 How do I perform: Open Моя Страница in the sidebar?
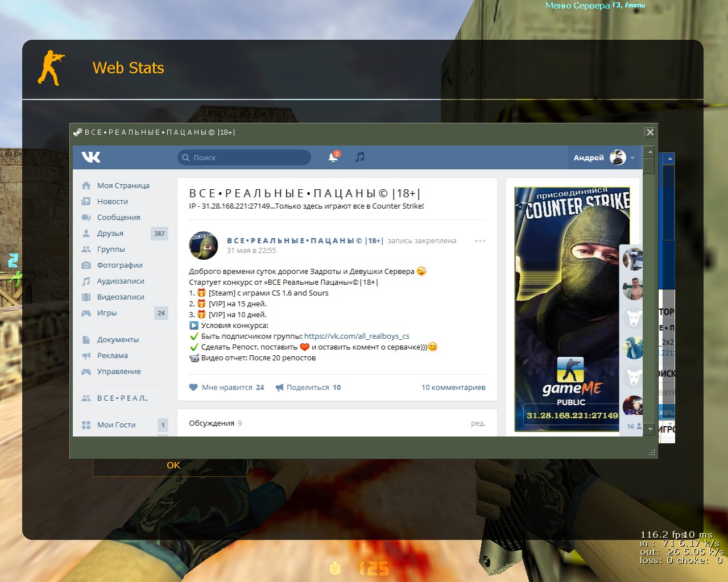123,185
